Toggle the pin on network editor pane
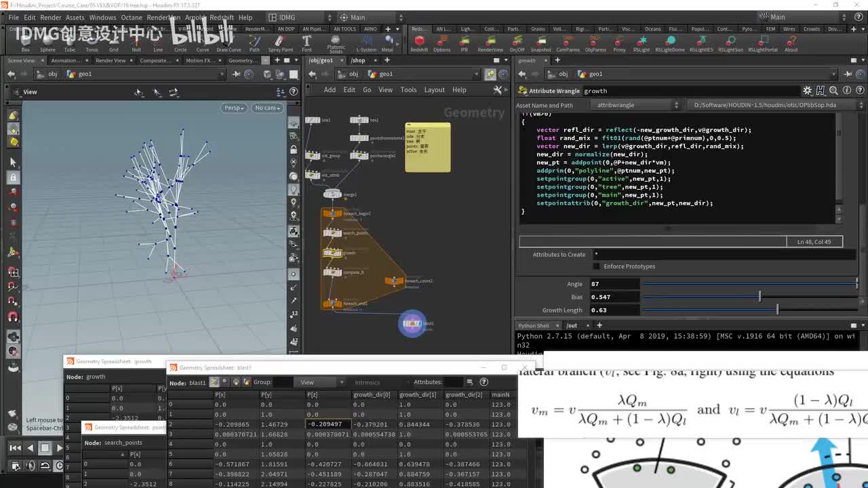868x488 pixels. 490,74
